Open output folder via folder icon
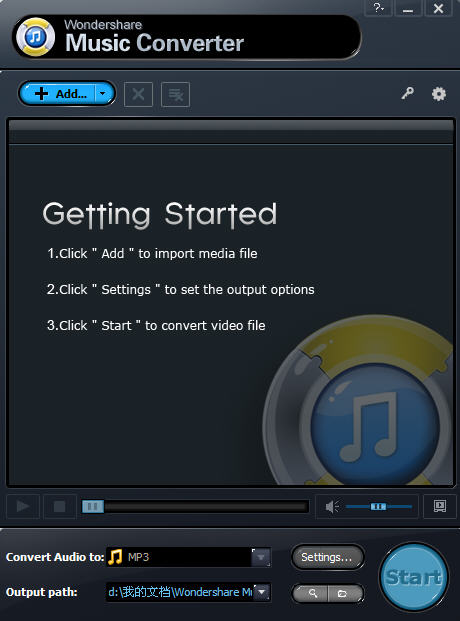This screenshot has width=460, height=621. pyautogui.click(x=343, y=593)
